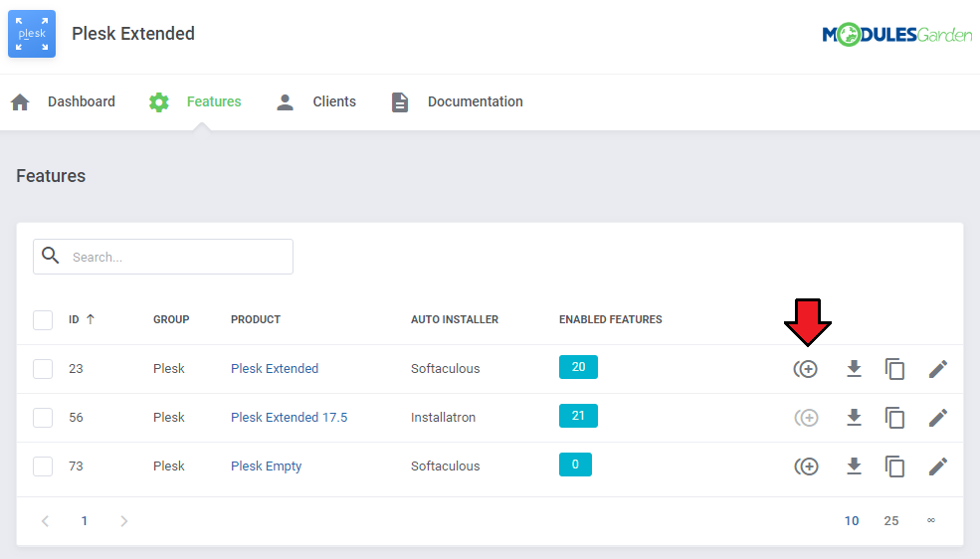Click the copy icon for Plesk Empty row
The width and height of the screenshot is (980, 559).
[895, 466]
